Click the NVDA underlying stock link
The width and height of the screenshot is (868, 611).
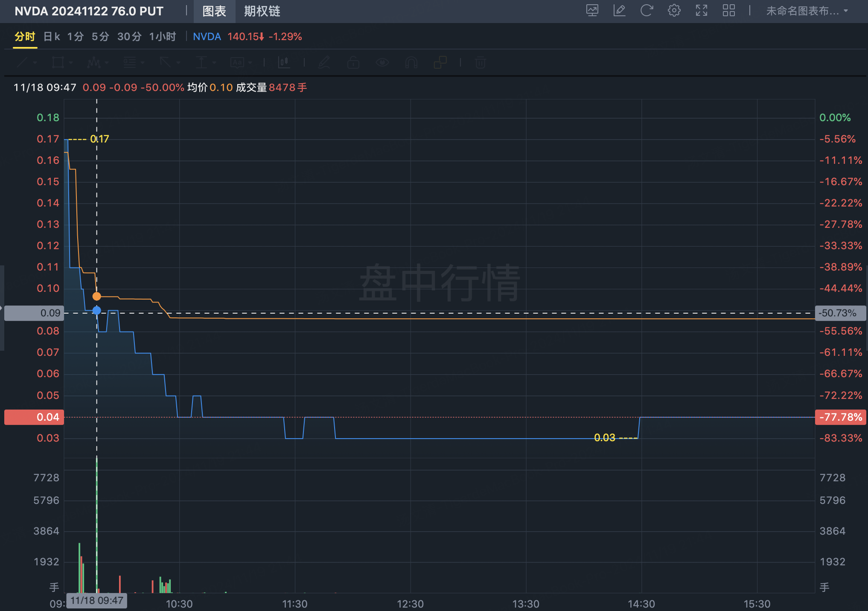(x=207, y=37)
